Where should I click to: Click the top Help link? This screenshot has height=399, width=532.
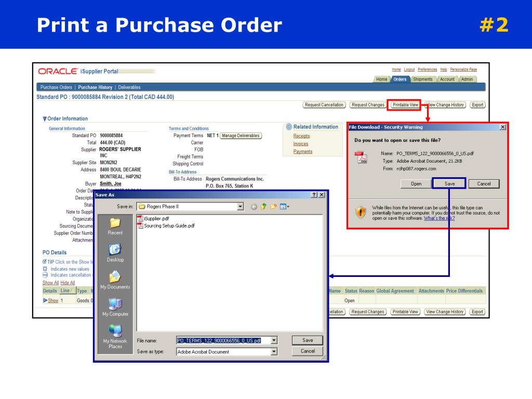444,69
